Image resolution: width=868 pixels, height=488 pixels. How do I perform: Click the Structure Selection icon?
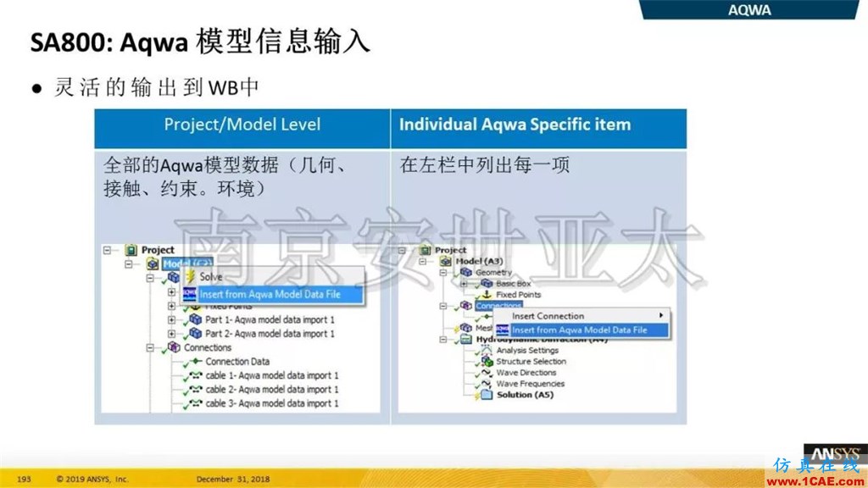487,361
